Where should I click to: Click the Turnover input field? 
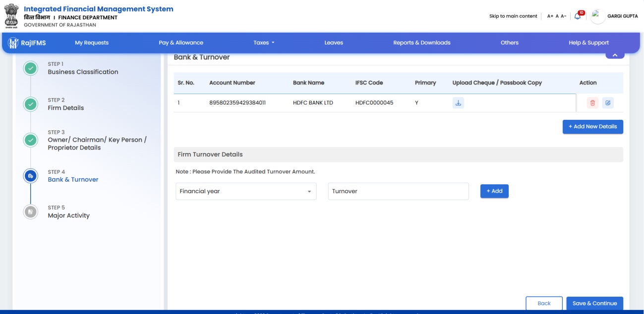pyautogui.click(x=398, y=191)
